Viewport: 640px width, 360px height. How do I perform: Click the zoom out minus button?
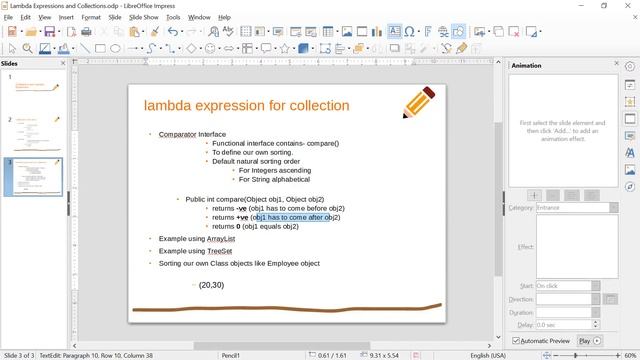click(x=556, y=356)
